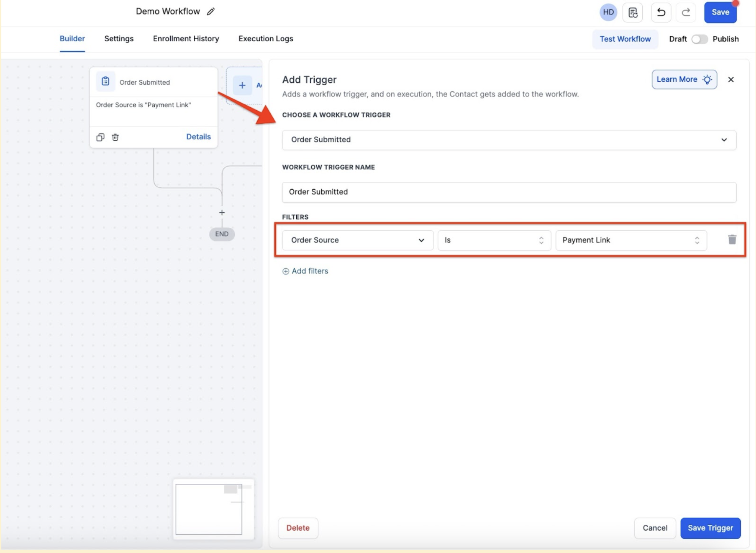Click the redo arrow icon
Screen dimensions: 756x553
point(686,12)
